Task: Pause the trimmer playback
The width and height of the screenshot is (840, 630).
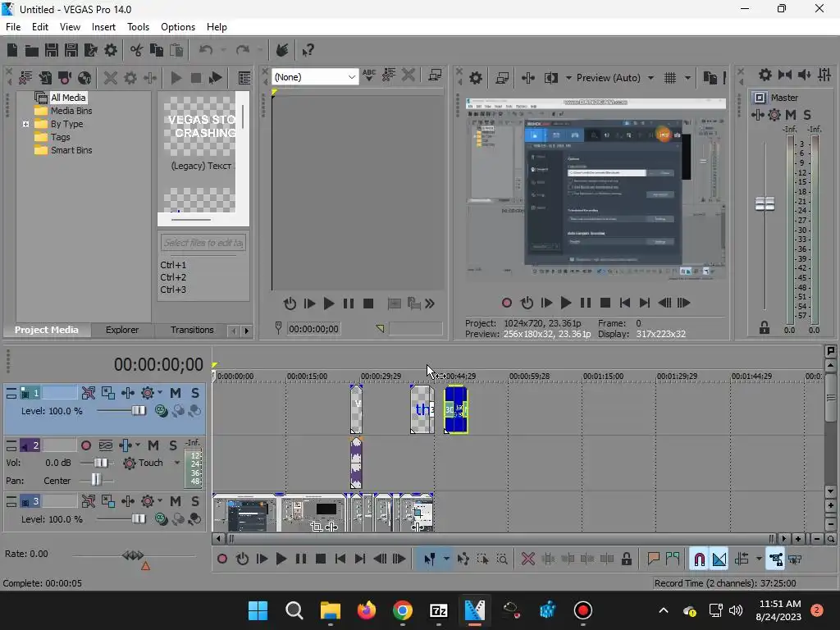Action: coord(348,304)
